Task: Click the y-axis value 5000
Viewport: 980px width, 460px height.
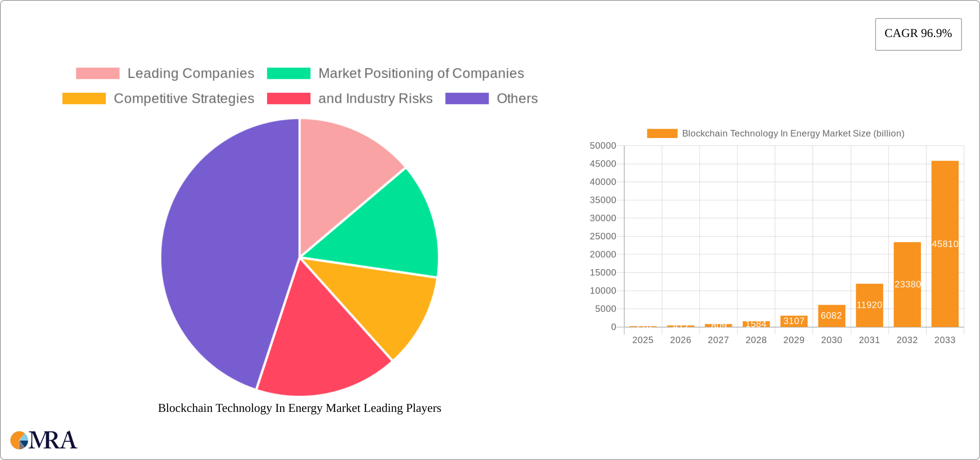Action: click(605, 309)
